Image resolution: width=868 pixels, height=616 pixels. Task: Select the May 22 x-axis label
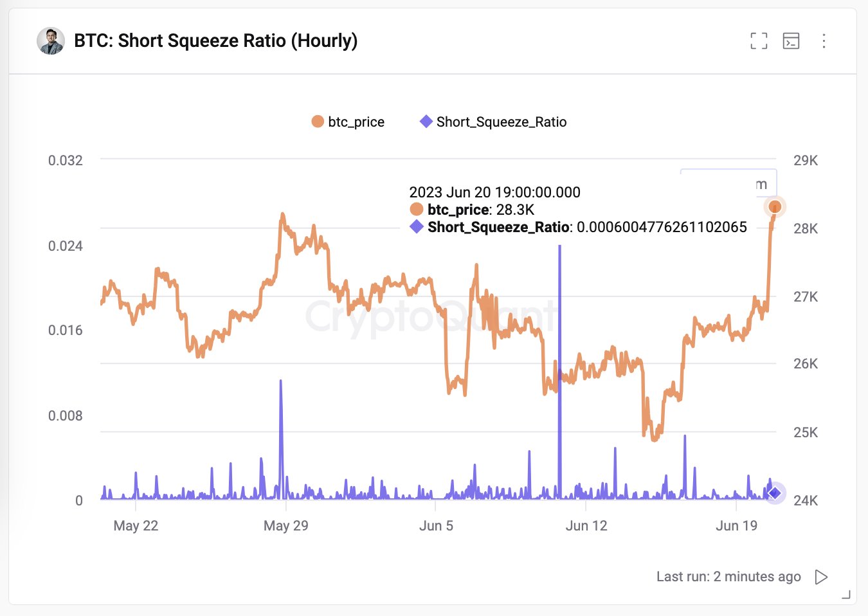[136, 525]
